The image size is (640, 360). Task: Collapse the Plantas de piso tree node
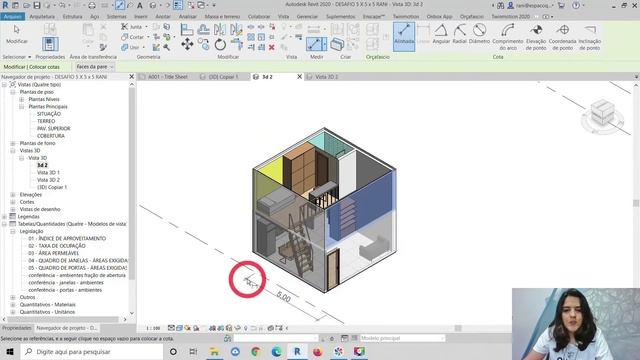pyautogui.click(x=13, y=92)
